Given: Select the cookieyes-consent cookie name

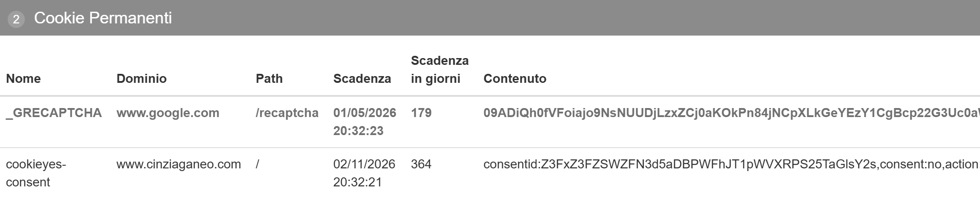Looking at the screenshot, I should (x=36, y=173).
